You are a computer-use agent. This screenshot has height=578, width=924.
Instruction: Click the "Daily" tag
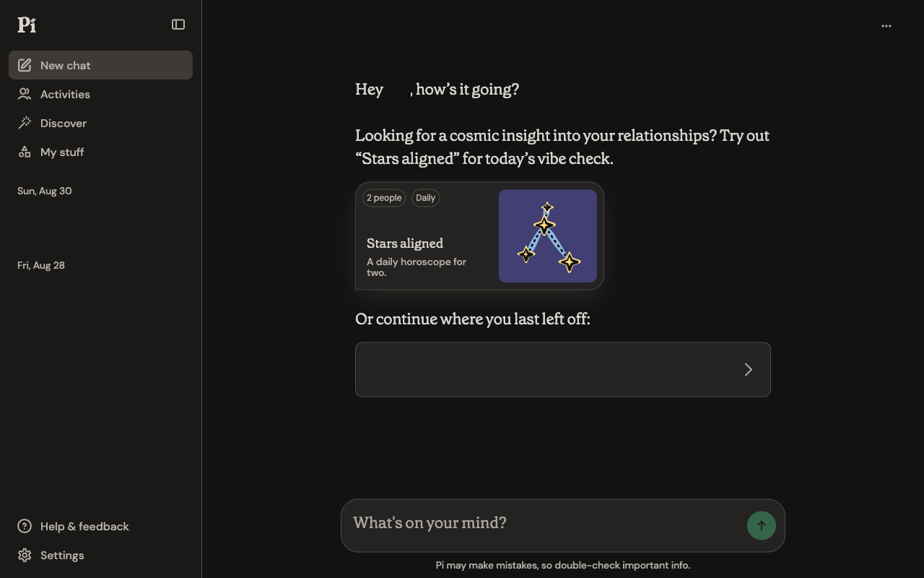(x=426, y=198)
